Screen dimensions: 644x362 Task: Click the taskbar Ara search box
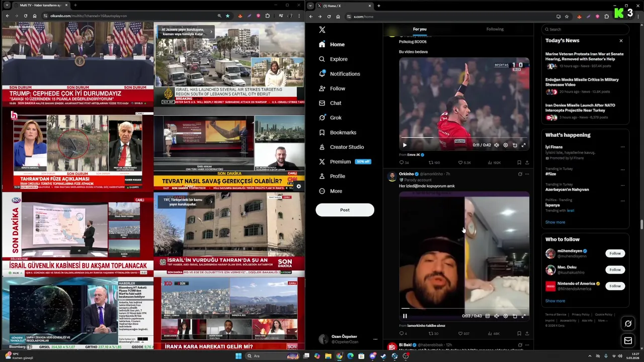pos(272,356)
